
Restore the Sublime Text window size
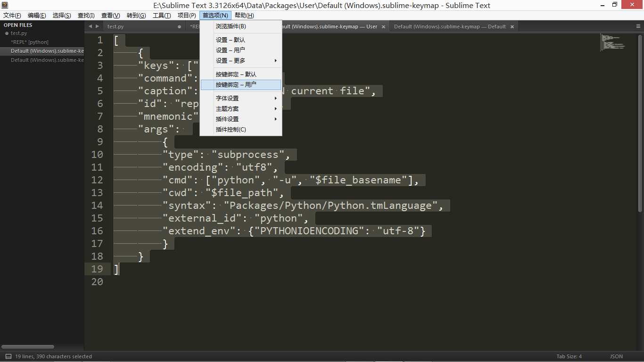click(x=615, y=5)
